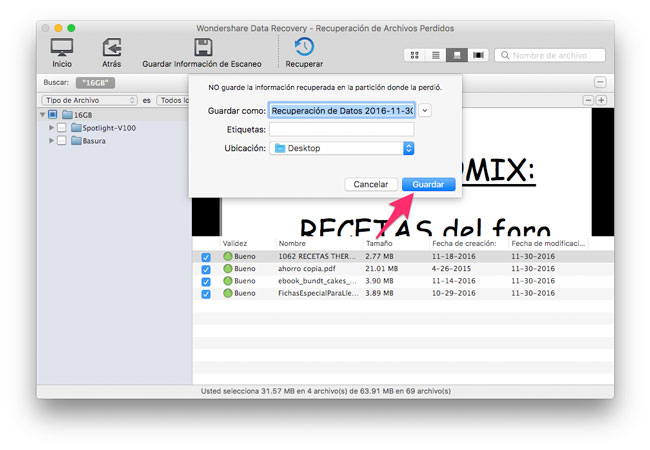
Task: Open the Ubicación Desktop dropdown
Action: 342,148
